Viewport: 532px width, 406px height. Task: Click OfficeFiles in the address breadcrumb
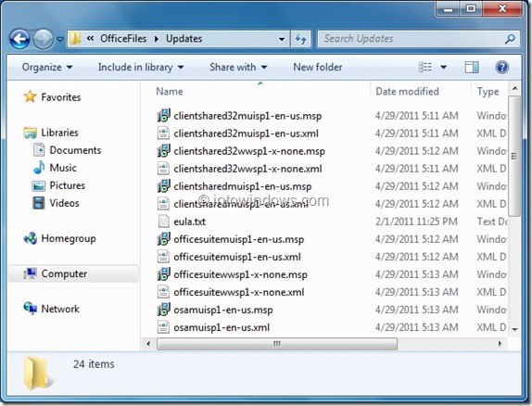[123, 39]
